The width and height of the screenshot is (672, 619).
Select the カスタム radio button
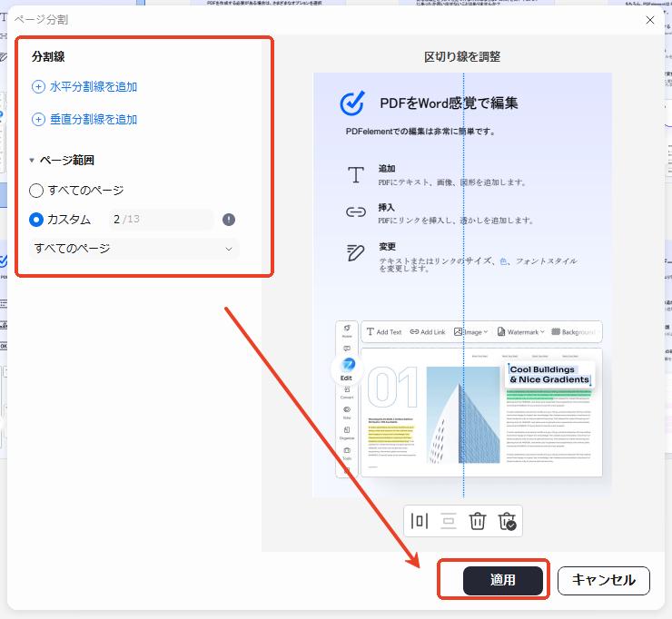click(x=36, y=220)
